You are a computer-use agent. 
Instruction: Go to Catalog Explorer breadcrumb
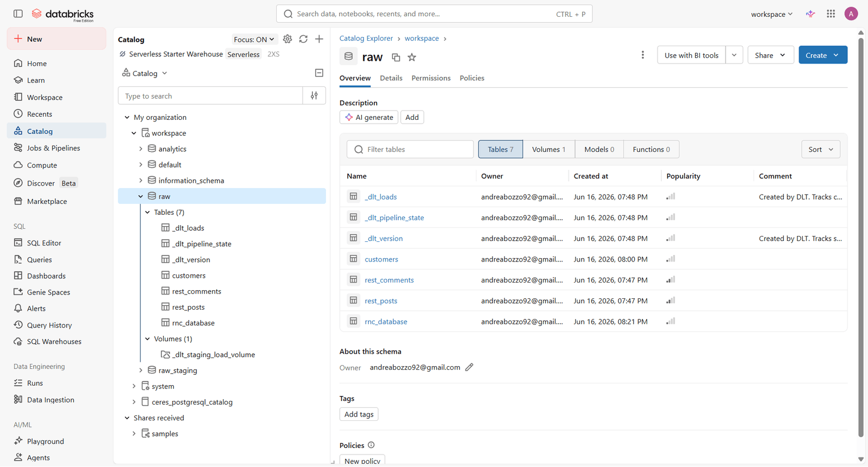click(366, 39)
